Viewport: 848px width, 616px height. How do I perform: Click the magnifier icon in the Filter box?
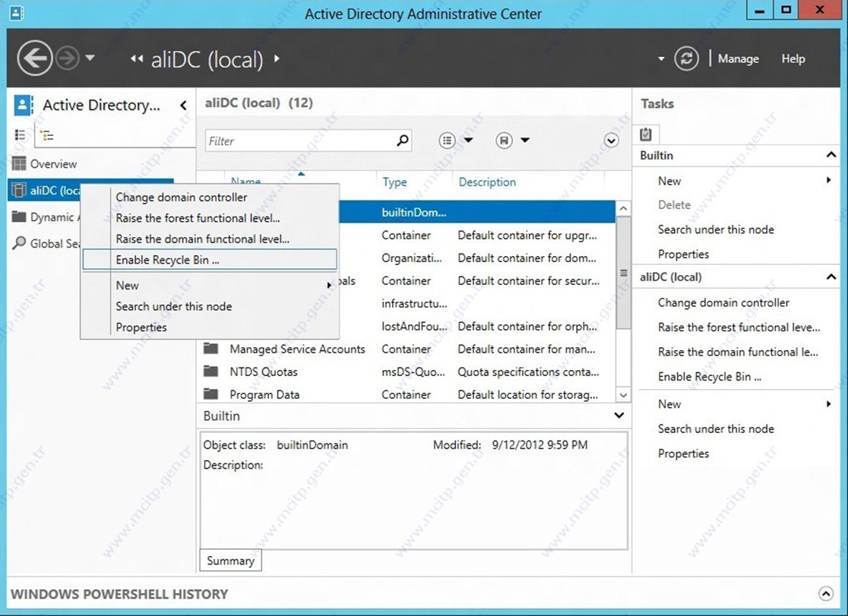coord(403,141)
